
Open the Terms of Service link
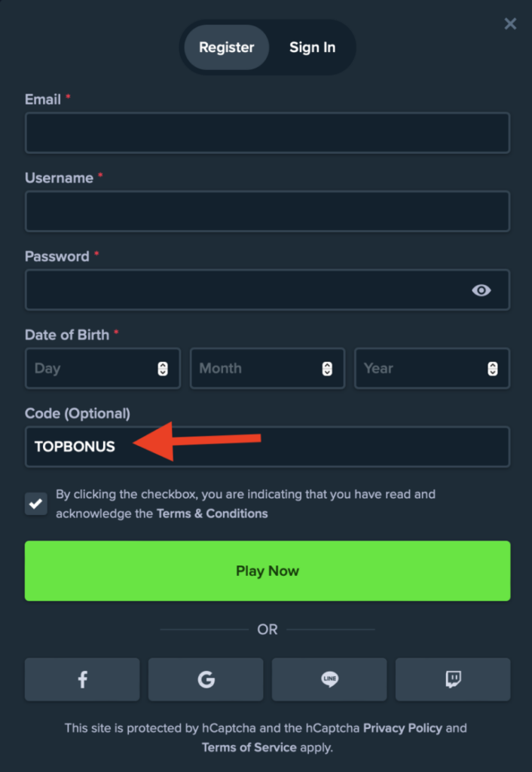[249, 747]
